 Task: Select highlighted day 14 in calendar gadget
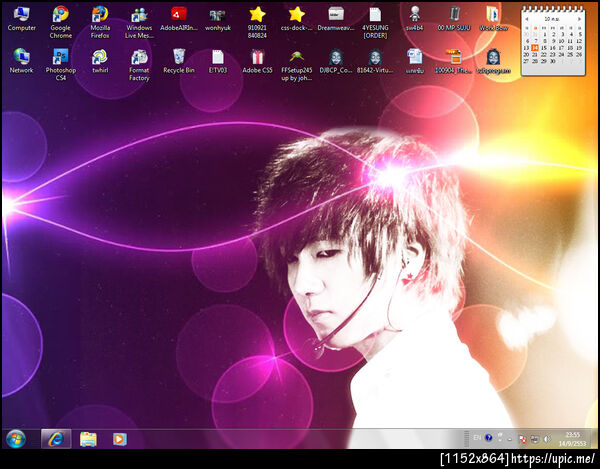click(x=535, y=48)
